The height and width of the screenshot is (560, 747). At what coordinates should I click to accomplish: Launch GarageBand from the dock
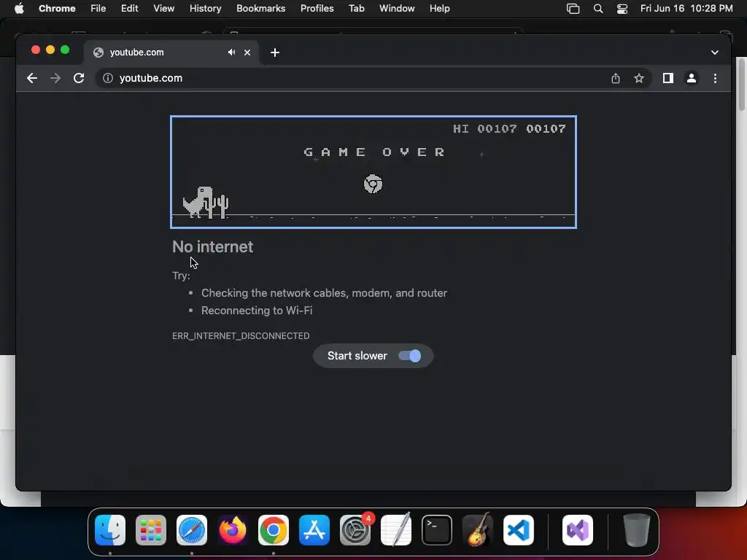(478, 530)
